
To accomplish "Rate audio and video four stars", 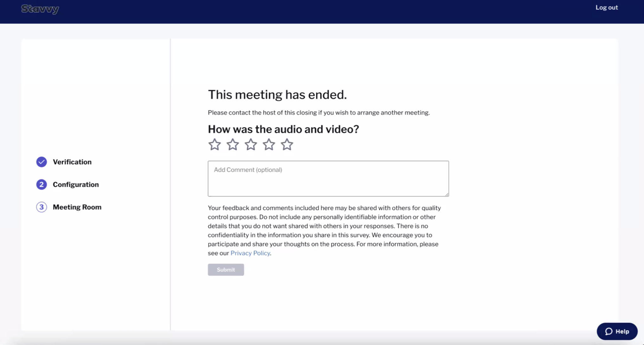I will pos(269,144).
